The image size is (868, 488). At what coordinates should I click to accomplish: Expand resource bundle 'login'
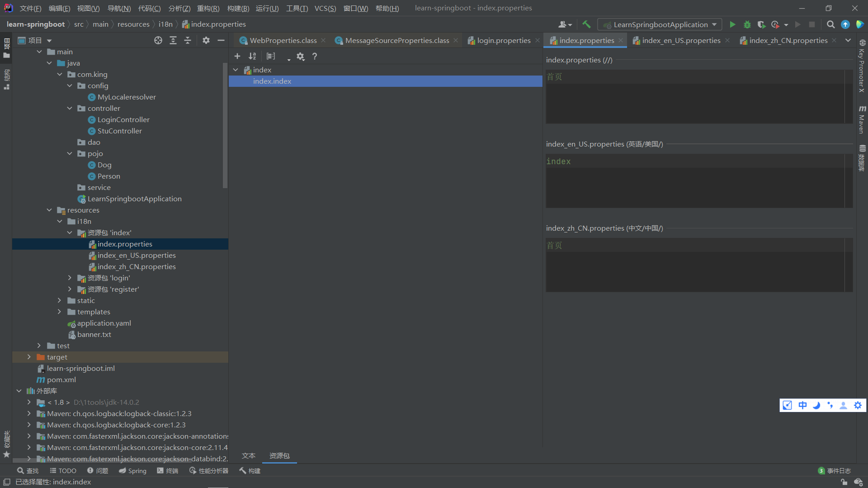click(70, 278)
